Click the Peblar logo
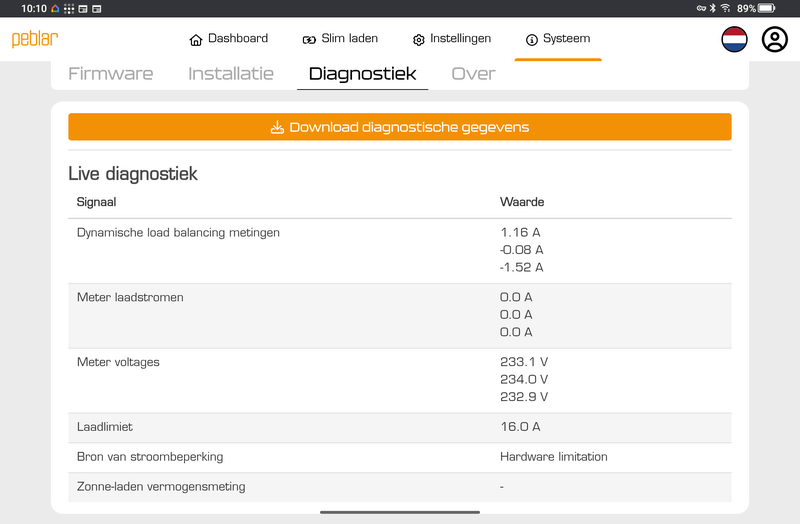Screen dimensions: 800x524 coord(35,39)
